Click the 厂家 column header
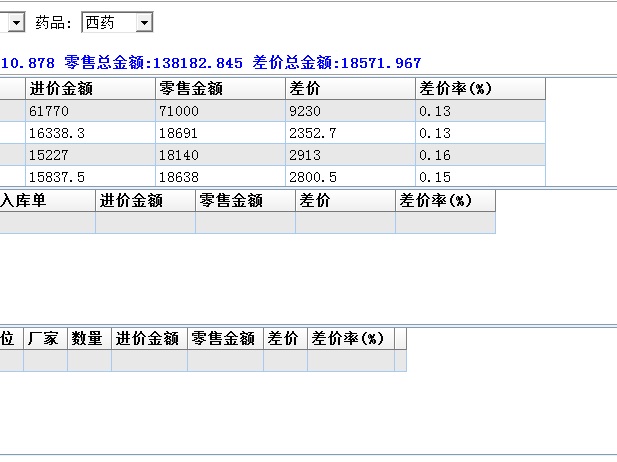 tap(46, 338)
